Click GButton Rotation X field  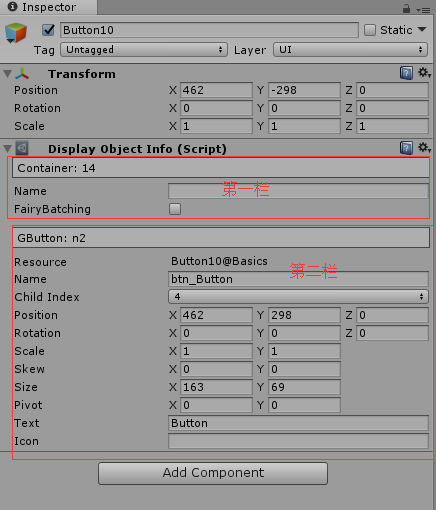click(x=216, y=333)
